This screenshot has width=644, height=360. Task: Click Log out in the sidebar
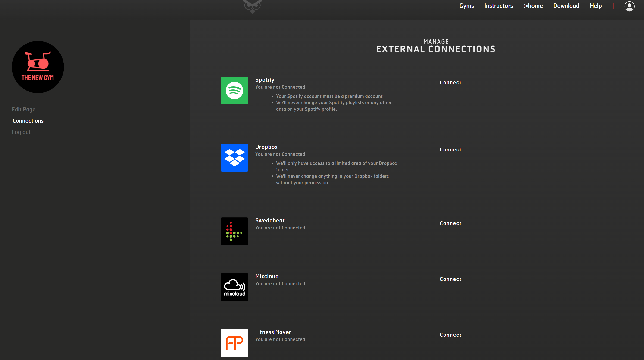pyautogui.click(x=21, y=132)
